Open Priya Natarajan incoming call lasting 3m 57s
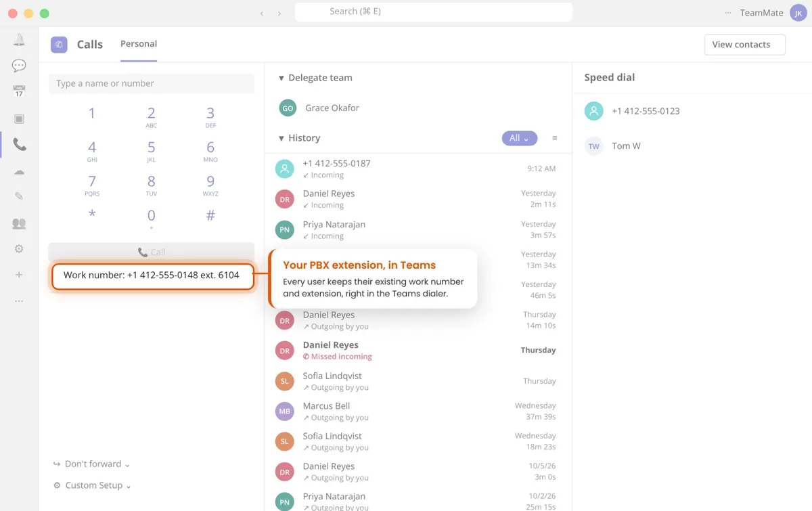812x511 pixels. (418, 229)
